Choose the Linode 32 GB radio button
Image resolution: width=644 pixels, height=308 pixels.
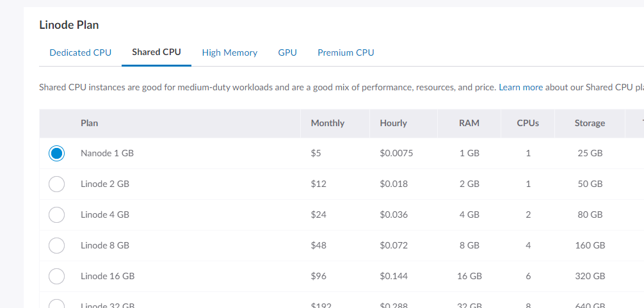[x=56, y=304]
